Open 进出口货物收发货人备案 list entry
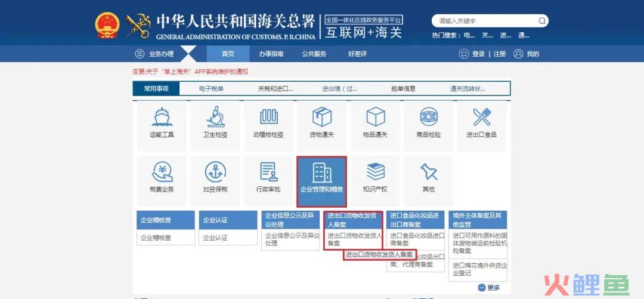The width and height of the screenshot is (644, 299). pos(353,239)
